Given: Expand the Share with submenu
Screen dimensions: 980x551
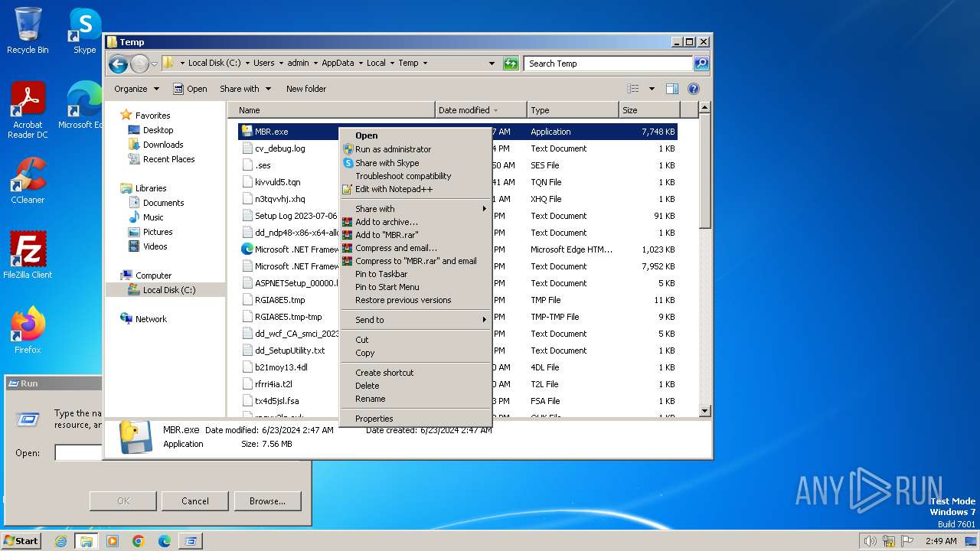Looking at the screenshot, I should [415, 209].
